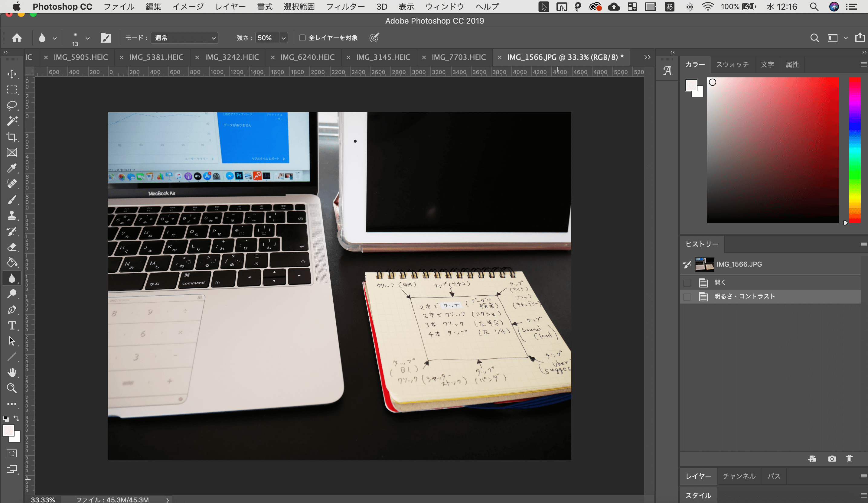868x503 pixels.
Task: Open the brush preset picker dropdown
Action: pyautogui.click(x=87, y=38)
